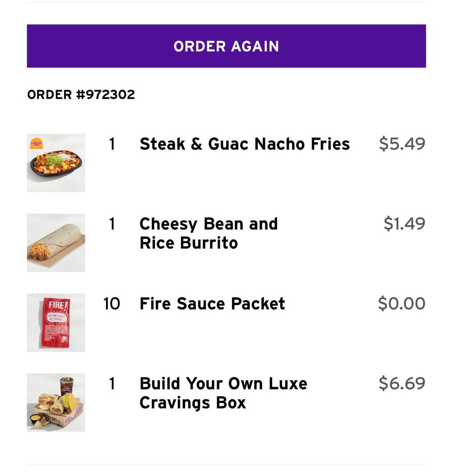Click the Limited Time badge on Nacho Fries
The height and width of the screenshot is (476, 453).
coord(37,144)
